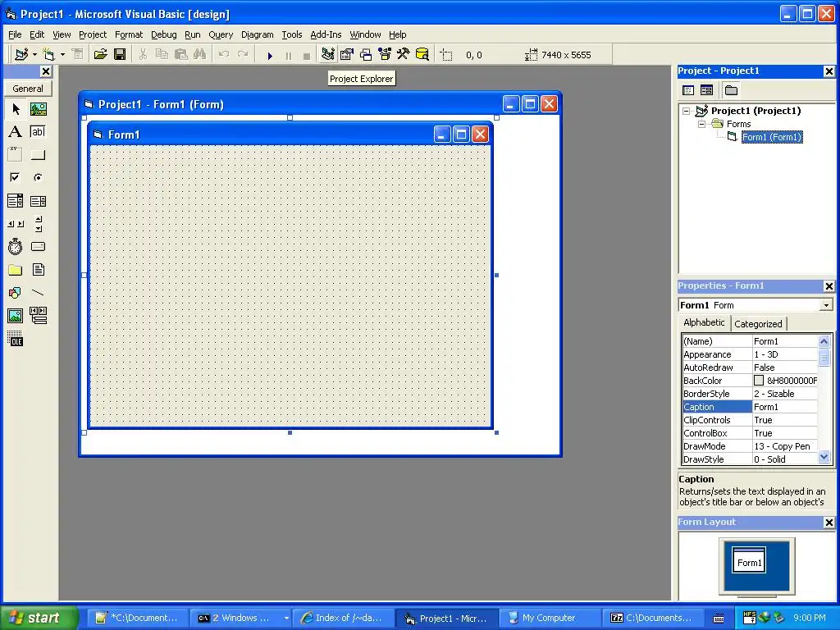Select the Data control tool

[38, 316]
